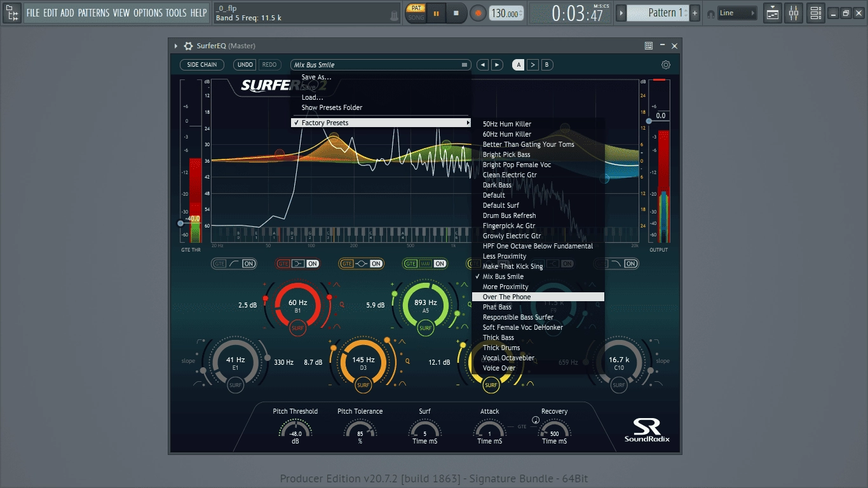Go to next preset arrow
The image size is (868, 488).
497,65
